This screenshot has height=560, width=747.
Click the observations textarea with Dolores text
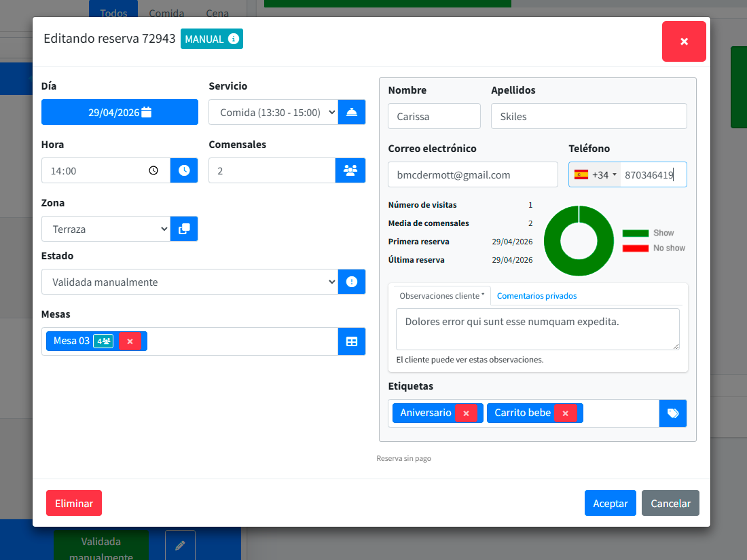[x=537, y=329]
